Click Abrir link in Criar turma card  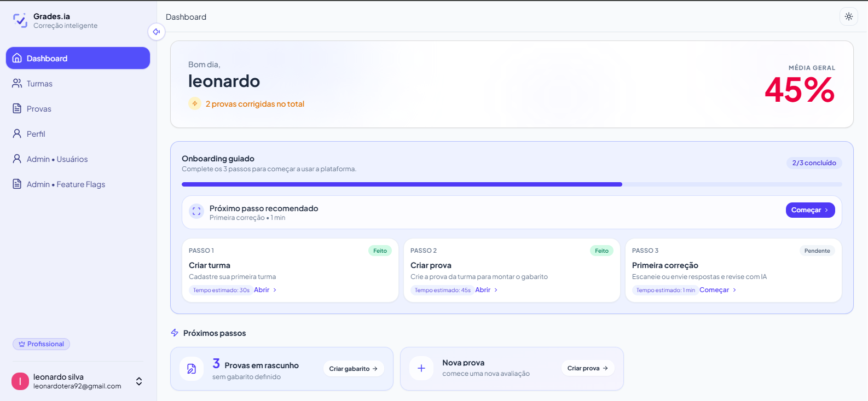point(265,290)
